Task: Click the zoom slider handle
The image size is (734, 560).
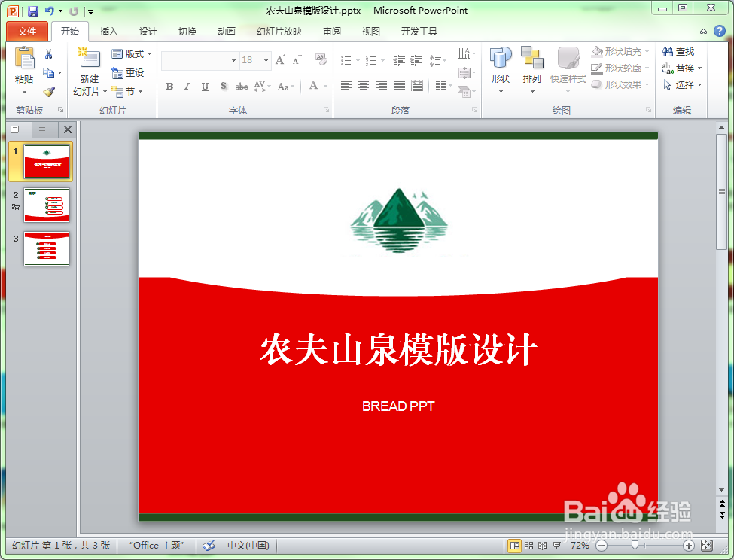Action: [635, 546]
